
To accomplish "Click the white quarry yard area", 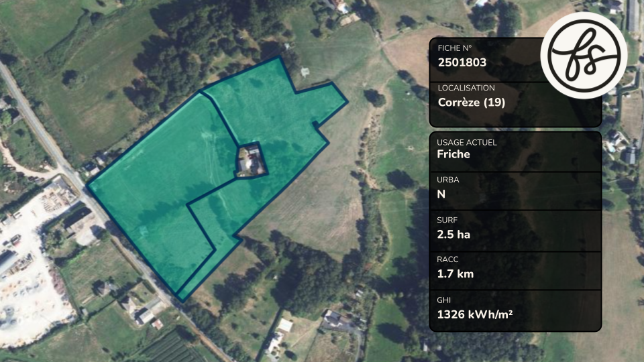I will (29, 263).
